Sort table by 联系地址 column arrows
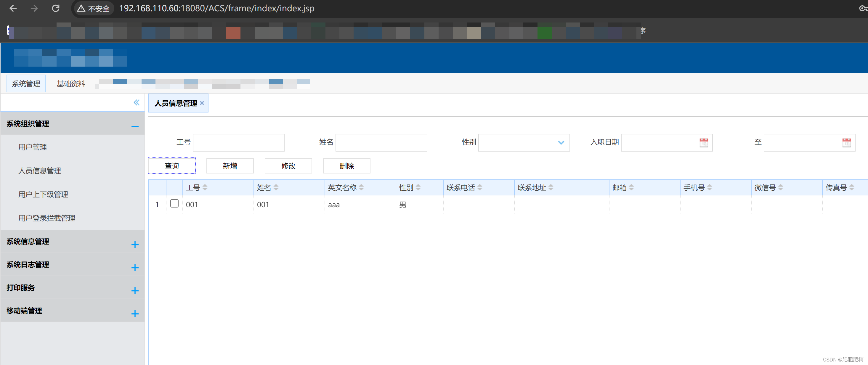Image resolution: width=868 pixels, height=365 pixels. coord(551,188)
